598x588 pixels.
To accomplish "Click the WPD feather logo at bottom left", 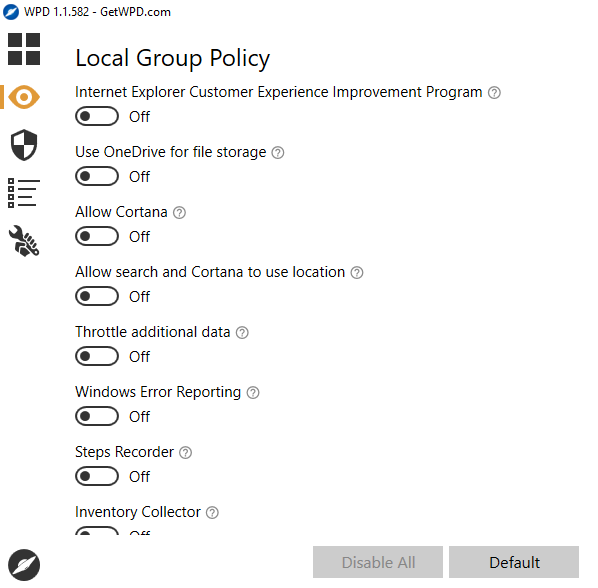I will click(x=24, y=565).
